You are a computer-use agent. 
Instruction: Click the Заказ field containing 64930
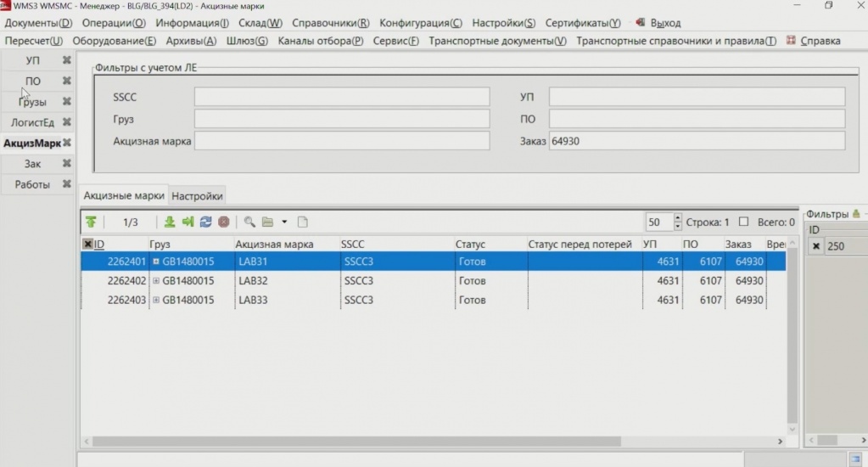tap(697, 141)
